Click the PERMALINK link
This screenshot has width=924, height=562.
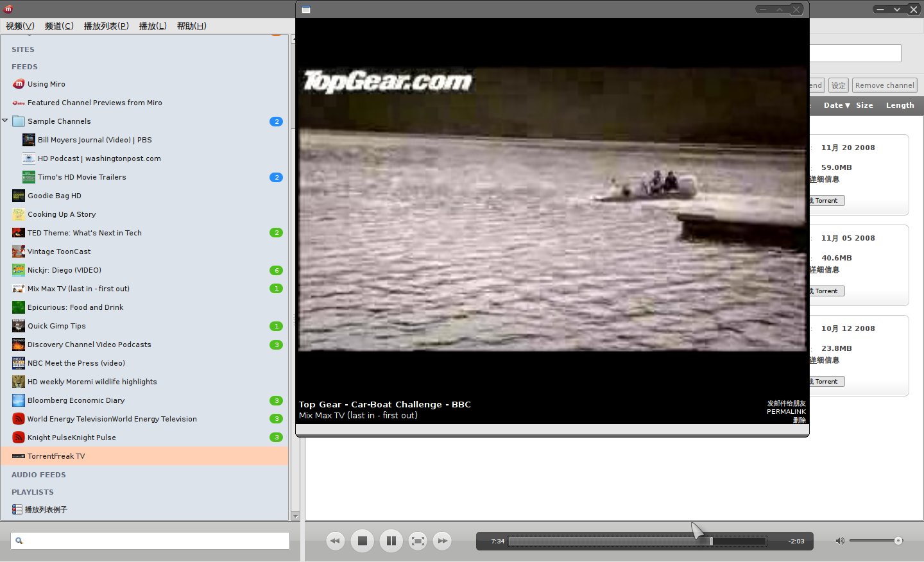786,412
